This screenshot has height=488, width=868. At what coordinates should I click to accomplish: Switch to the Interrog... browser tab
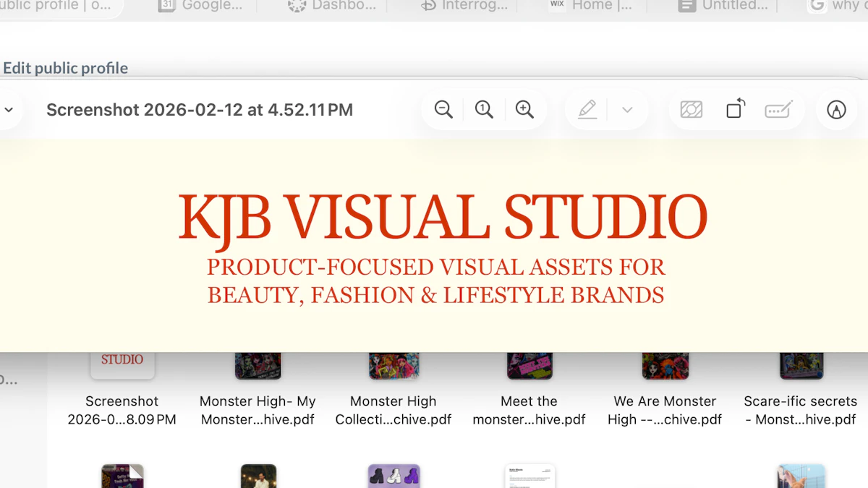(x=464, y=6)
